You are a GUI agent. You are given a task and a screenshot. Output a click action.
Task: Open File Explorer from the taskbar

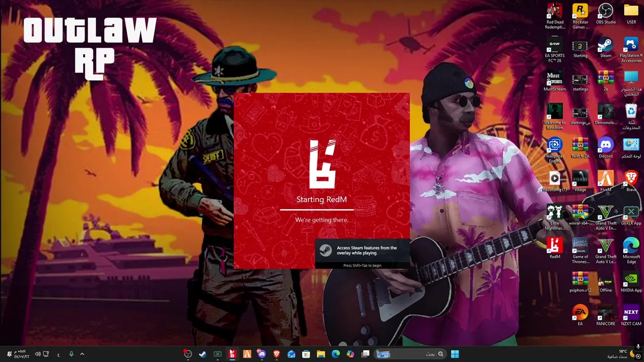coord(320,354)
